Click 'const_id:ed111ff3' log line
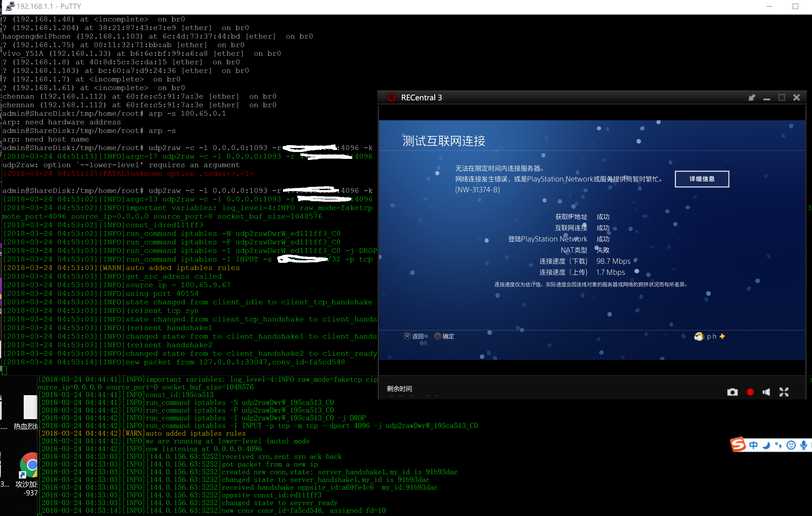The height and width of the screenshot is (516, 812). pyautogui.click(x=103, y=225)
